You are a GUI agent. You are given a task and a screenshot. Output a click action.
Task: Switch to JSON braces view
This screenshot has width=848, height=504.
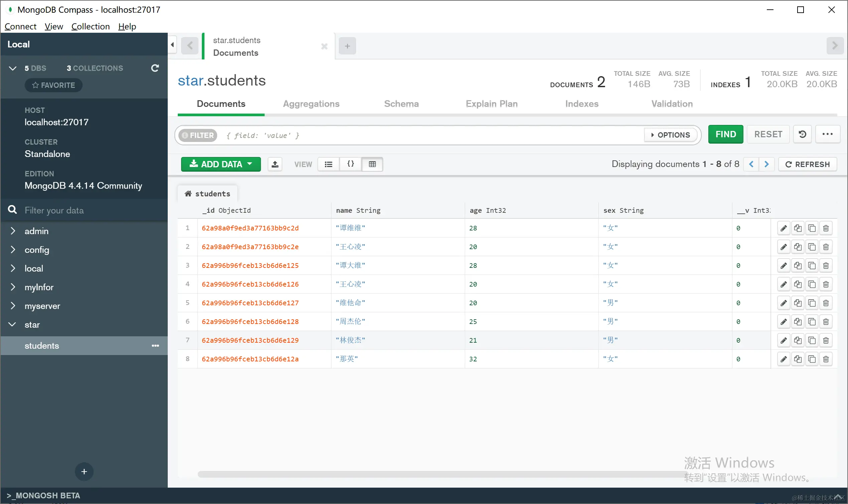(x=350, y=164)
